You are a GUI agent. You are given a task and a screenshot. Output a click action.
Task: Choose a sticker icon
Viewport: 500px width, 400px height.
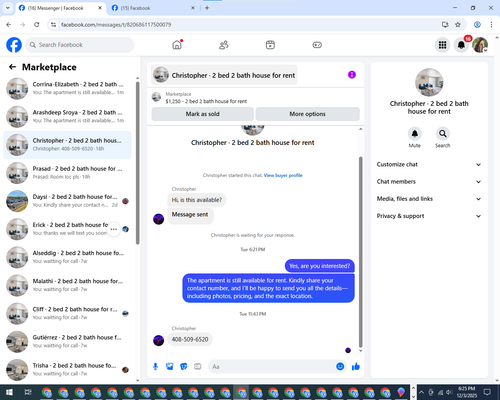(x=184, y=367)
